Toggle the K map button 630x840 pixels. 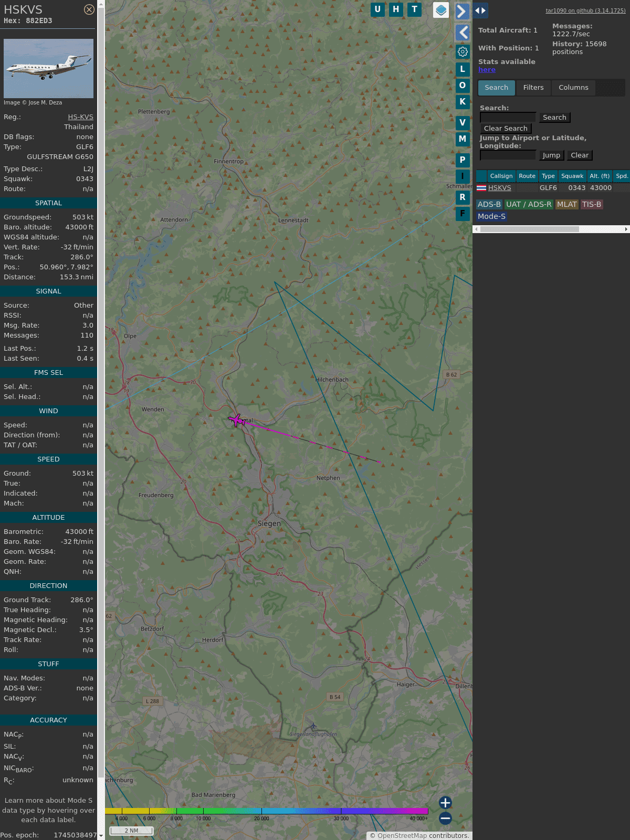point(463,102)
